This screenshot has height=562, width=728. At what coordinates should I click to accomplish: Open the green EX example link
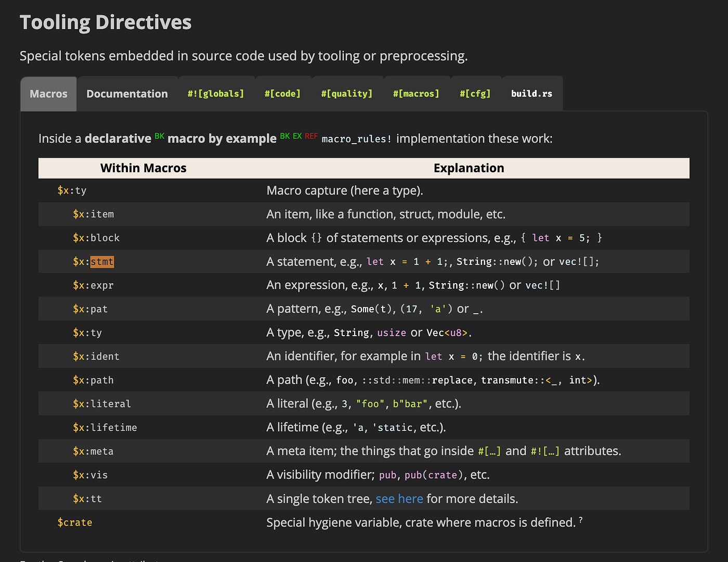297,136
